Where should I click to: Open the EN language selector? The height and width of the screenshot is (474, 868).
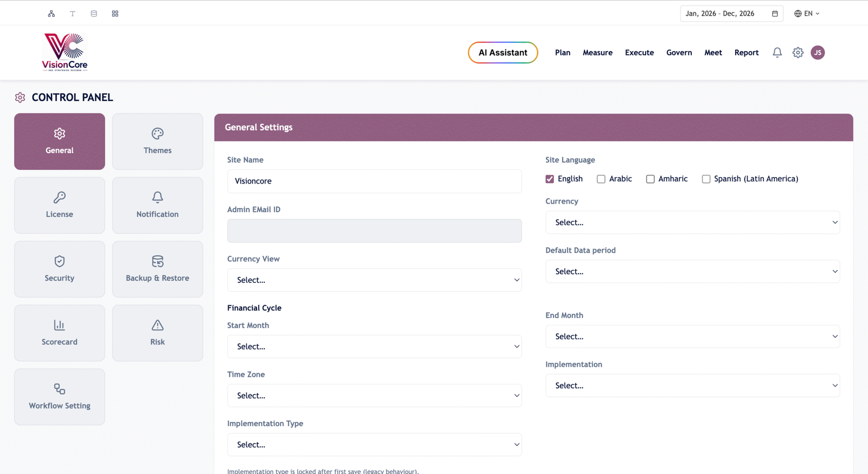(x=807, y=14)
